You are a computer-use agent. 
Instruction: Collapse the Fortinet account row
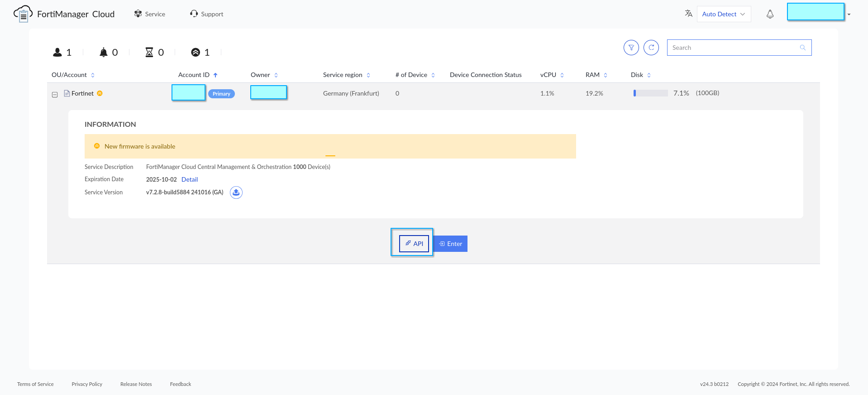pyautogui.click(x=55, y=95)
